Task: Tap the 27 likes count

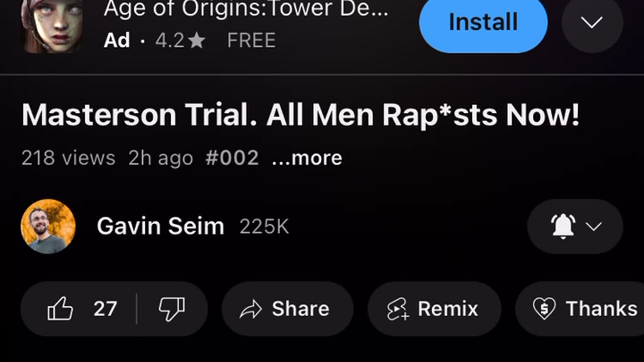Action: pyautogui.click(x=105, y=309)
